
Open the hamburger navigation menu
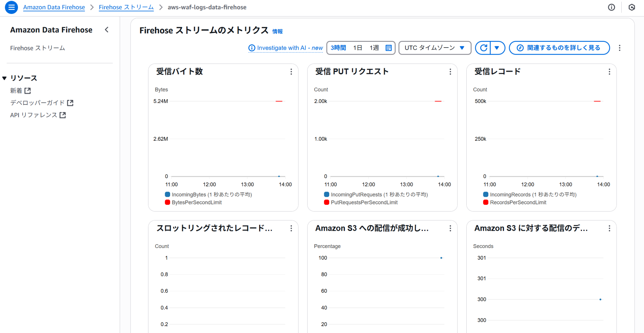(x=11, y=7)
